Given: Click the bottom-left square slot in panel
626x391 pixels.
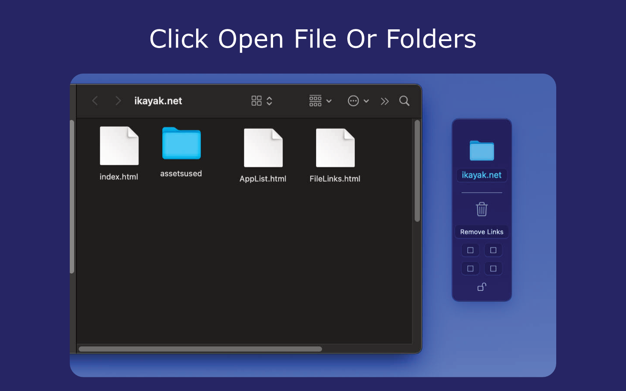Looking at the screenshot, I should pos(470,268).
